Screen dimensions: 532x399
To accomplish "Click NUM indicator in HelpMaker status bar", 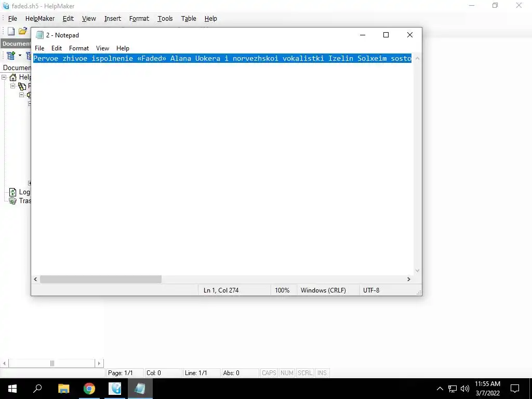I will pos(287,373).
